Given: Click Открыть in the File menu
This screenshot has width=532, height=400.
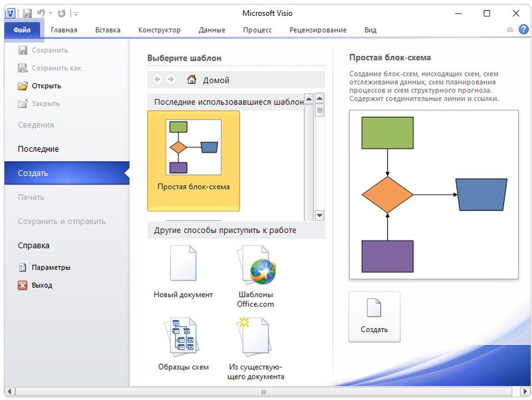Looking at the screenshot, I should tap(46, 86).
